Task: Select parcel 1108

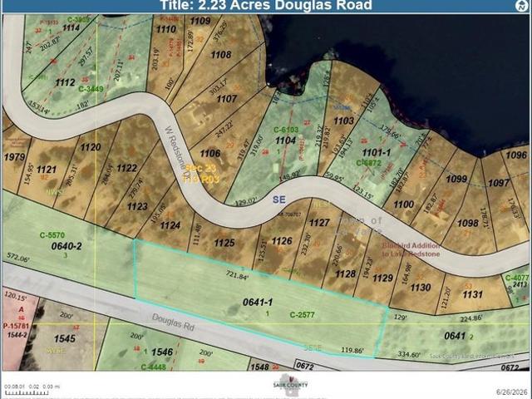Action: tap(221, 55)
